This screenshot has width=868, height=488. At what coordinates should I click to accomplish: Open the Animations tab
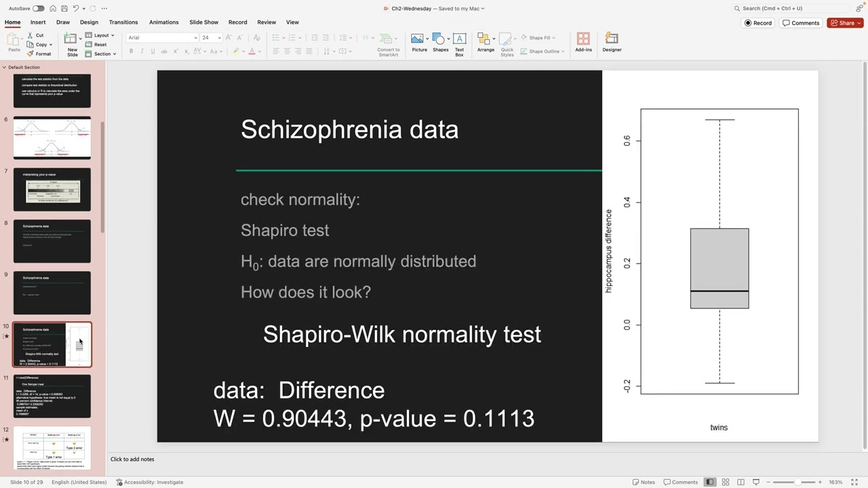164,22
